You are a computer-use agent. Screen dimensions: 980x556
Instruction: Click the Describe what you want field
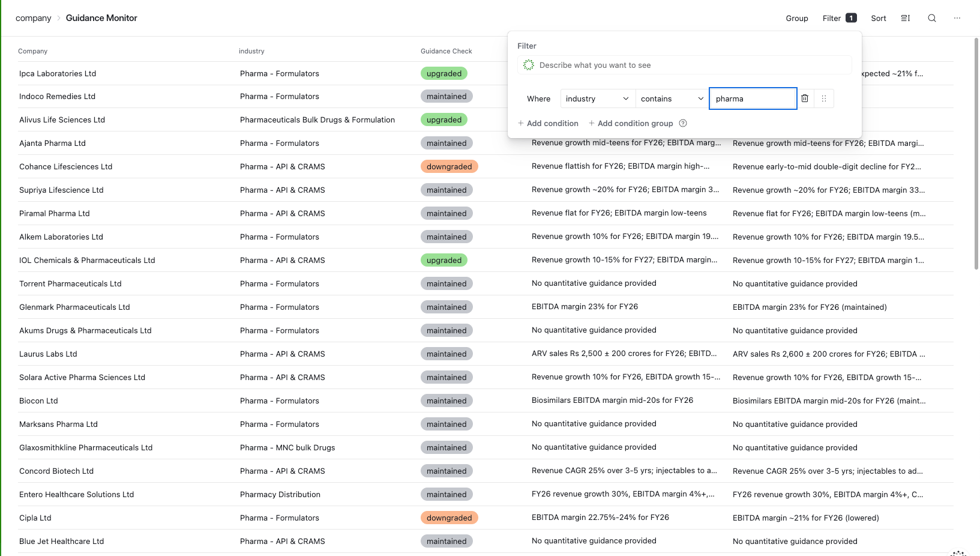684,65
